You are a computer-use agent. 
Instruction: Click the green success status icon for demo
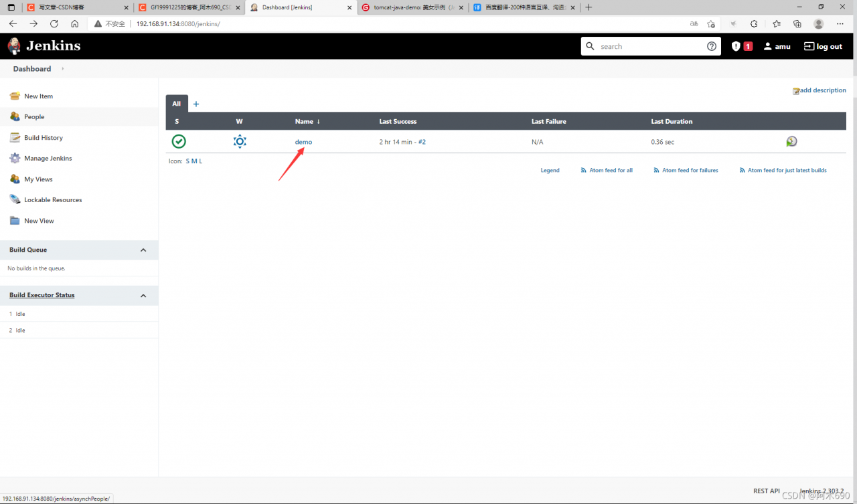(179, 141)
